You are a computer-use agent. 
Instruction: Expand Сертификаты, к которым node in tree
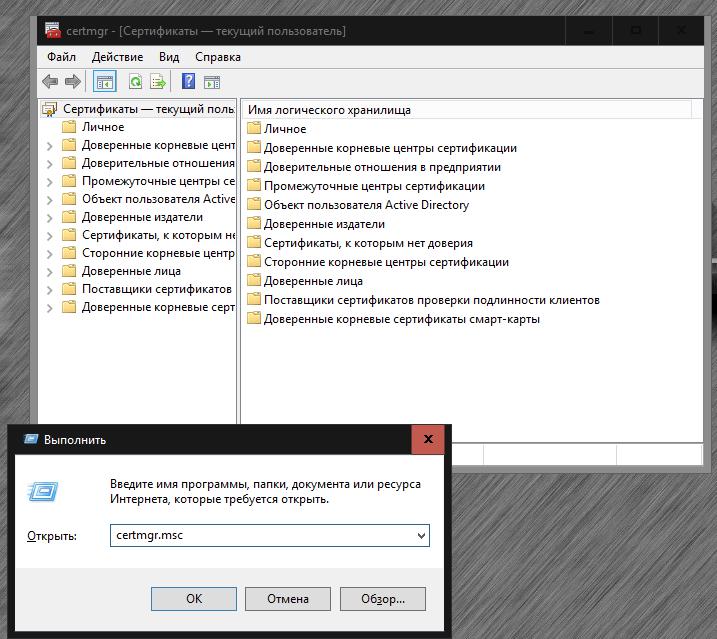pos(49,236)
